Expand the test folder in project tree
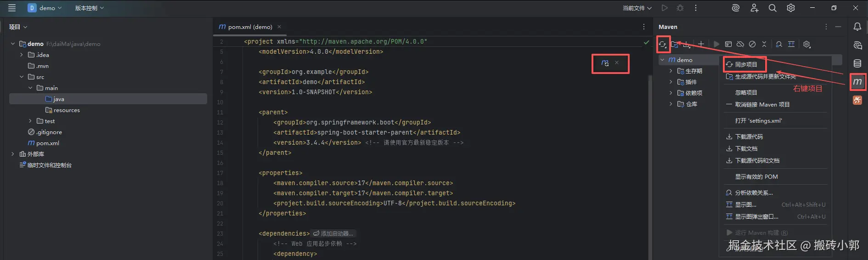This screenshot has height=260, width=868. click(x=30, y=121)
